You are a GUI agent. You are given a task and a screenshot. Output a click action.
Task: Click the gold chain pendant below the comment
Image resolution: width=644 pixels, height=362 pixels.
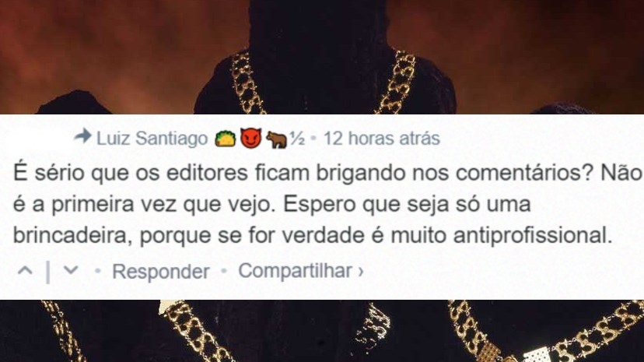coord(537,354)
